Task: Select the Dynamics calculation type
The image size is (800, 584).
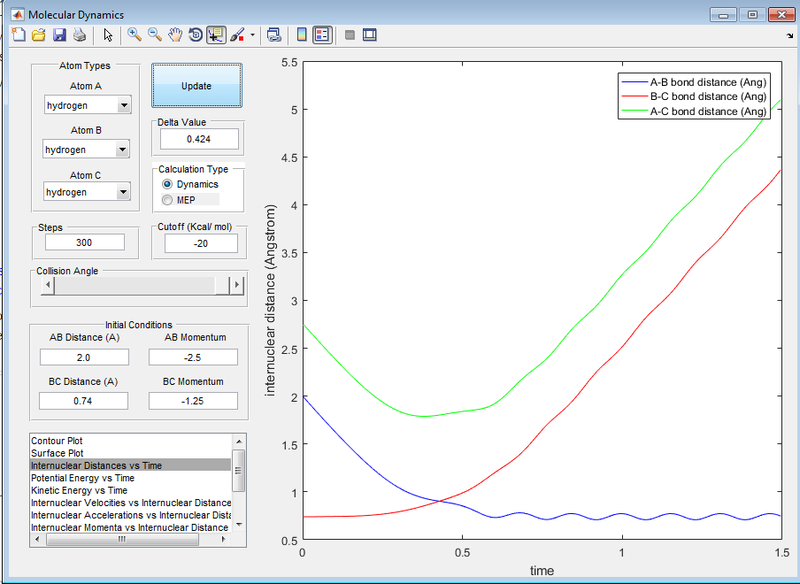Action: pos(167,185)
